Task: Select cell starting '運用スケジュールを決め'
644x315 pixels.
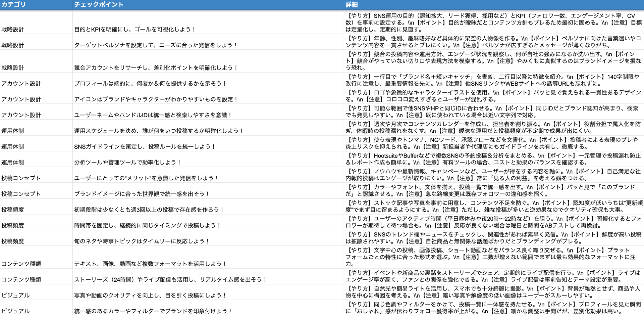Action: [208, 128]
